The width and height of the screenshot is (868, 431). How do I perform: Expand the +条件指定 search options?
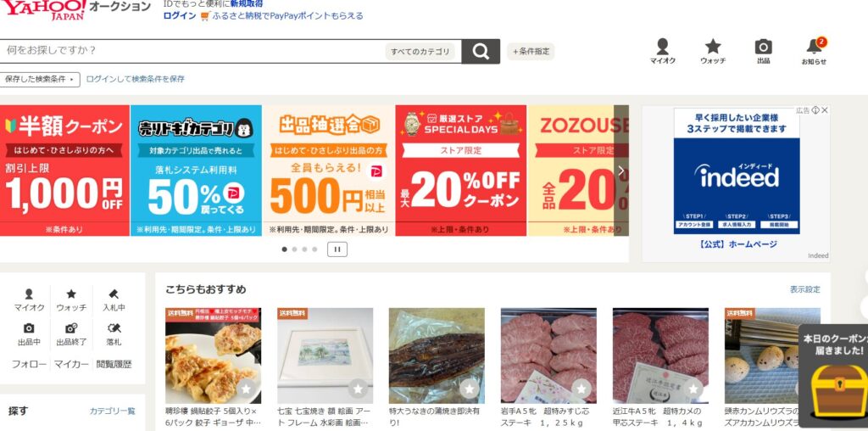pos(531,52)
